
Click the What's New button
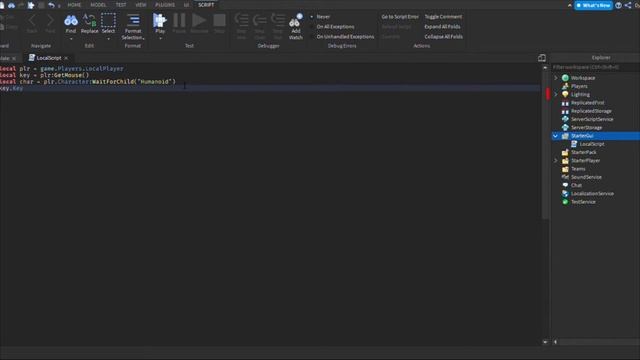(593, 5)
